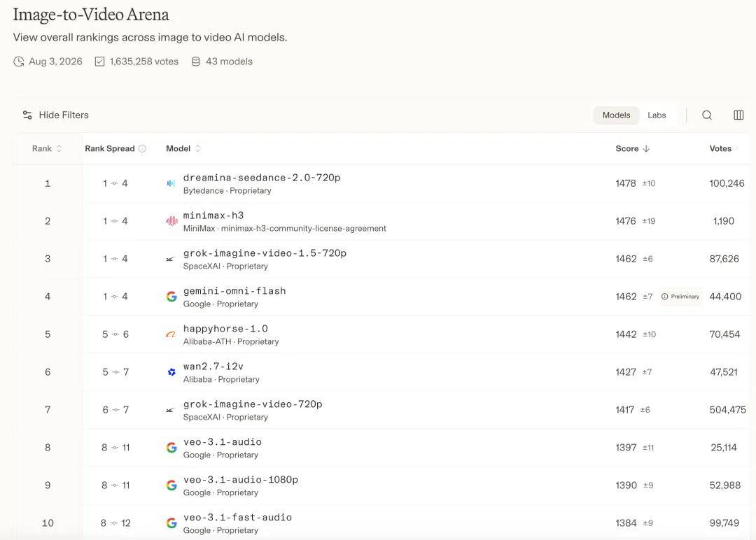Click the Google logo beside veo-3.1-audio

[x=171, y=448]
